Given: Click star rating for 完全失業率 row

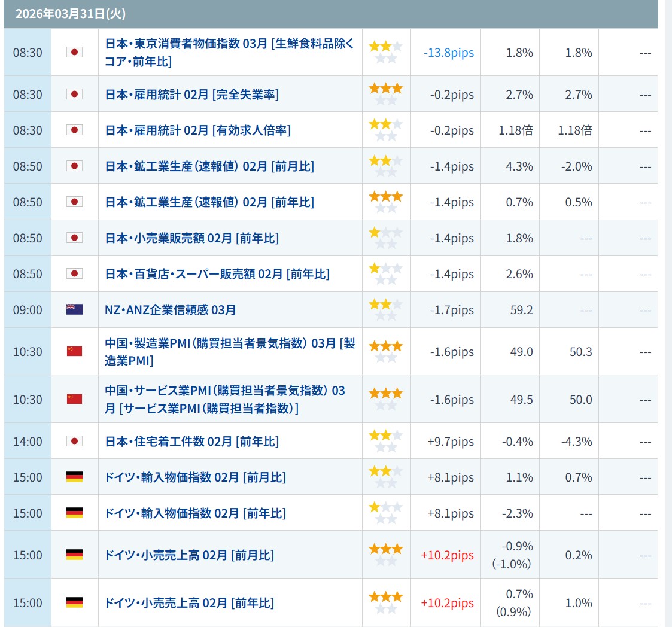Looking at the screenshot, I should [385, 94].
